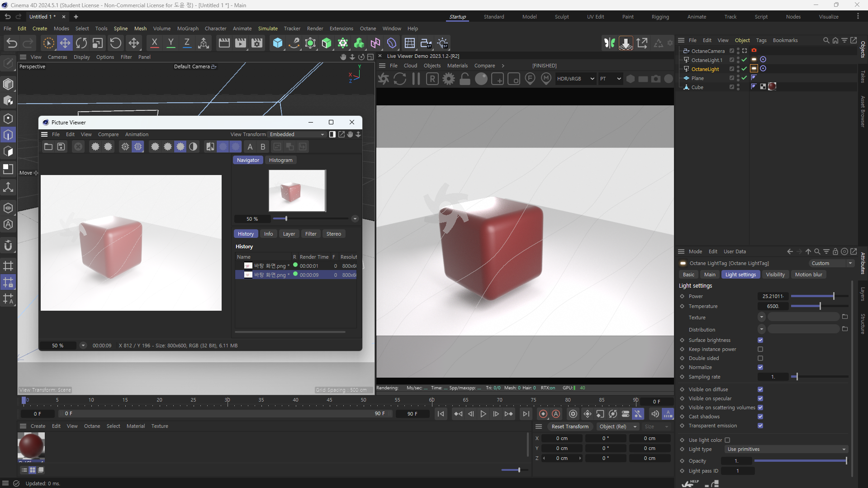Viewport: 868px width, 488px height.
Task: Save image icon in Picture Viewer
Action: [61, 147]
